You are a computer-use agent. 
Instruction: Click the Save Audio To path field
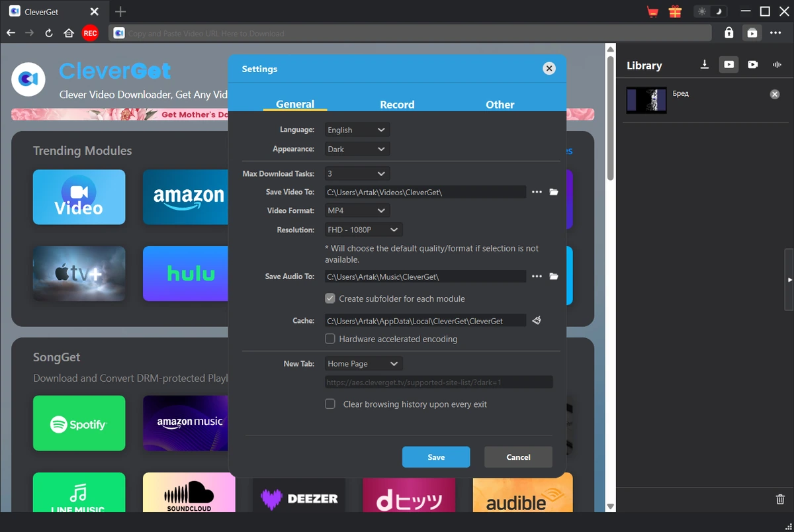pos(425,276)
